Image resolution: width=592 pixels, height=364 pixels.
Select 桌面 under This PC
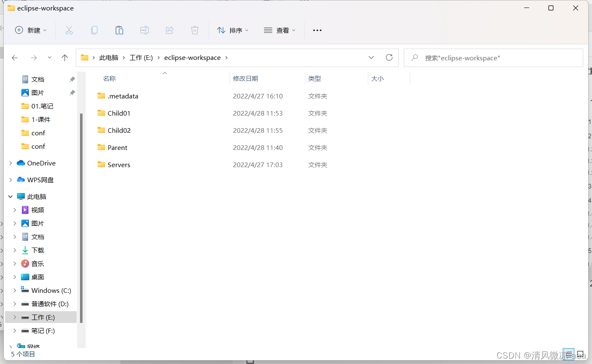(x=38, y=277)
